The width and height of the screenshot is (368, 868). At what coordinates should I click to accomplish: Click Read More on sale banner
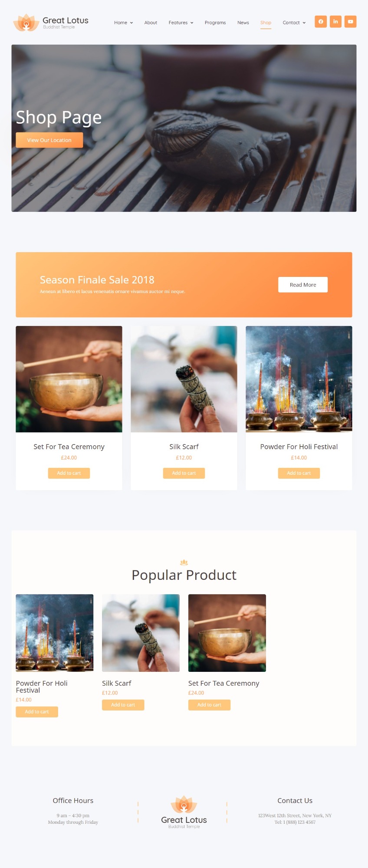click(x=303, y=285)
